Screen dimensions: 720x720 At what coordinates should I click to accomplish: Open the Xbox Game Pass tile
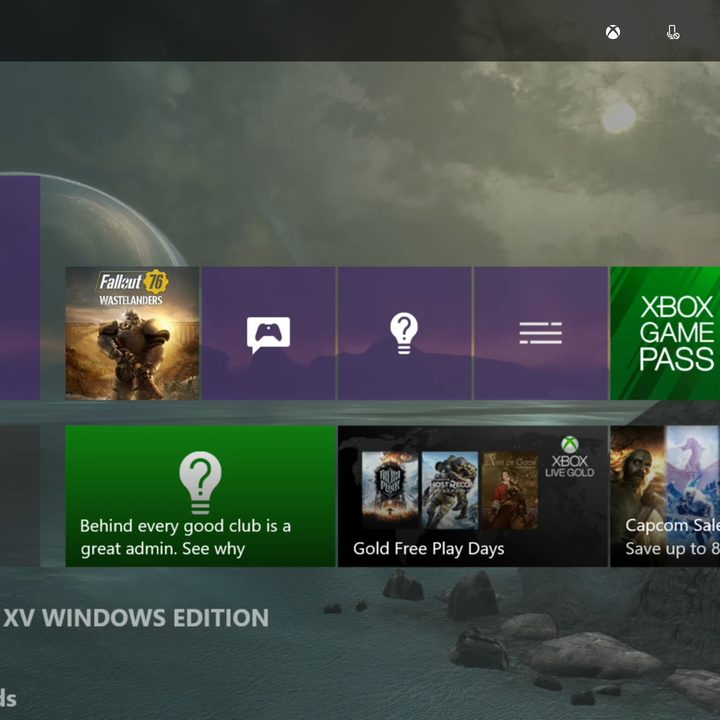click(665, 333)
